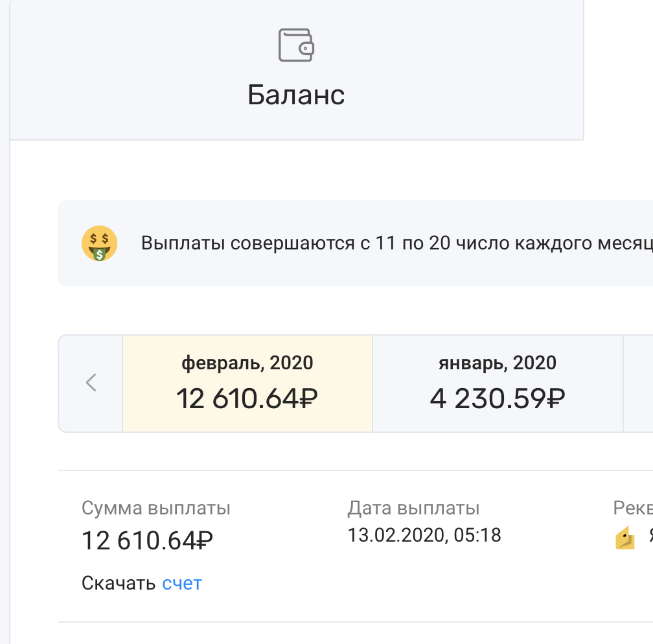Image resolution: width=653 pixels, height=644 pixels.
Task: Select the февраль, 2020 month heading
Action: 247,363
